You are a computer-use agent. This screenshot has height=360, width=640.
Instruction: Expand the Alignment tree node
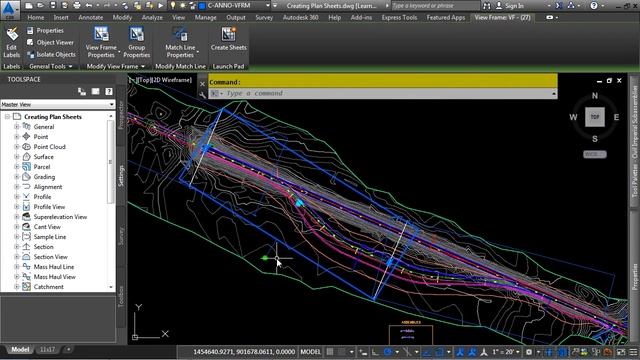coord(17,187)
